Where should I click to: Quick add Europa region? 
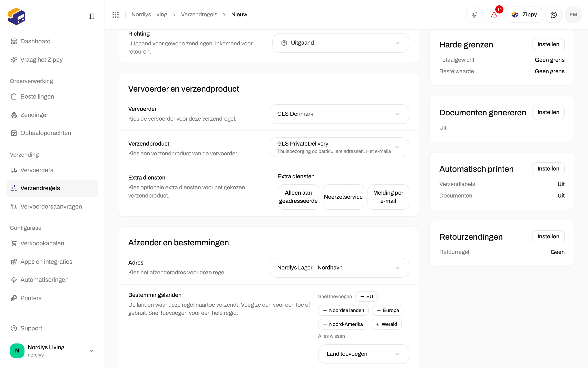click(388, 310)
